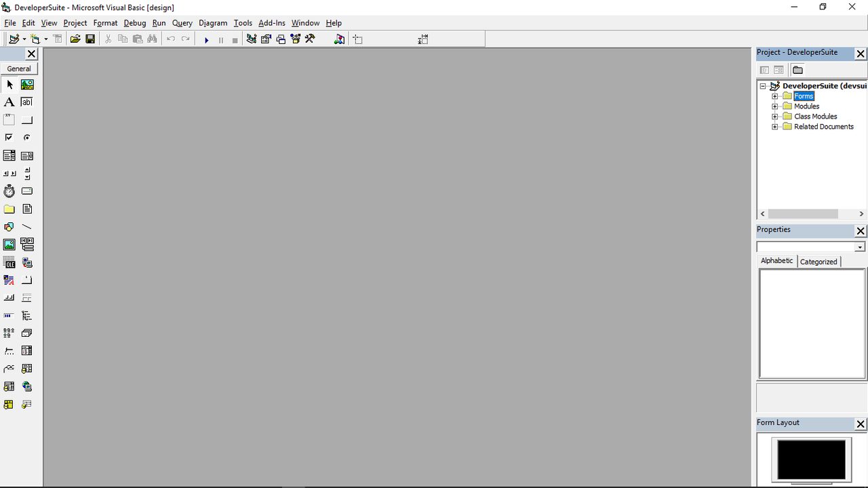Expand the Related Documents folder
The width and height of the screenshot is (868, 488).
(775, 127)
